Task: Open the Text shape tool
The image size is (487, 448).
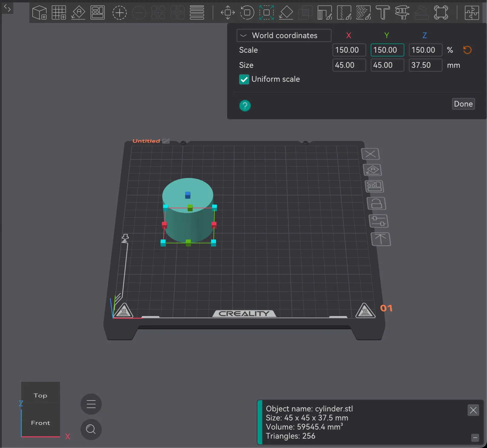Action: pyautogui.click(x=383, y=13)
